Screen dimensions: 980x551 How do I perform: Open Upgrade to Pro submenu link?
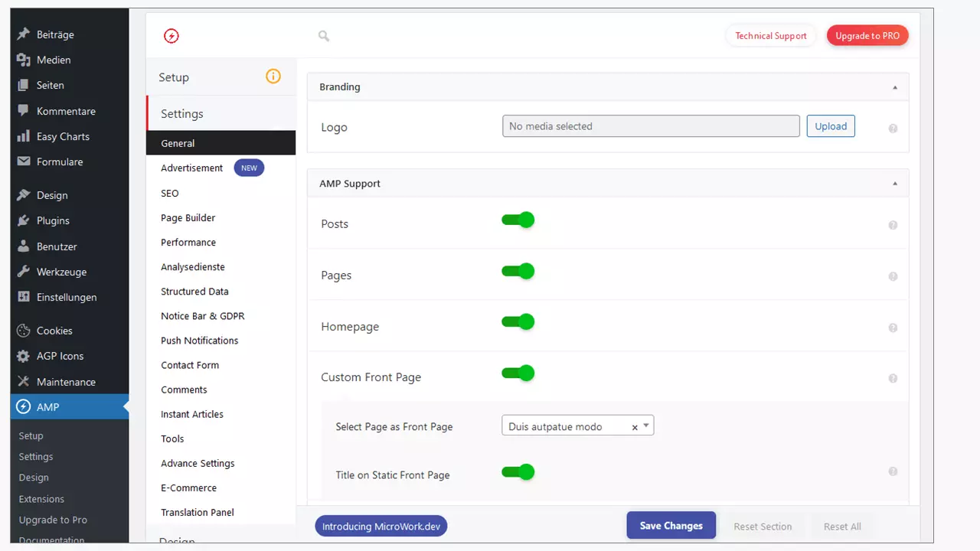tap(53, 520)
